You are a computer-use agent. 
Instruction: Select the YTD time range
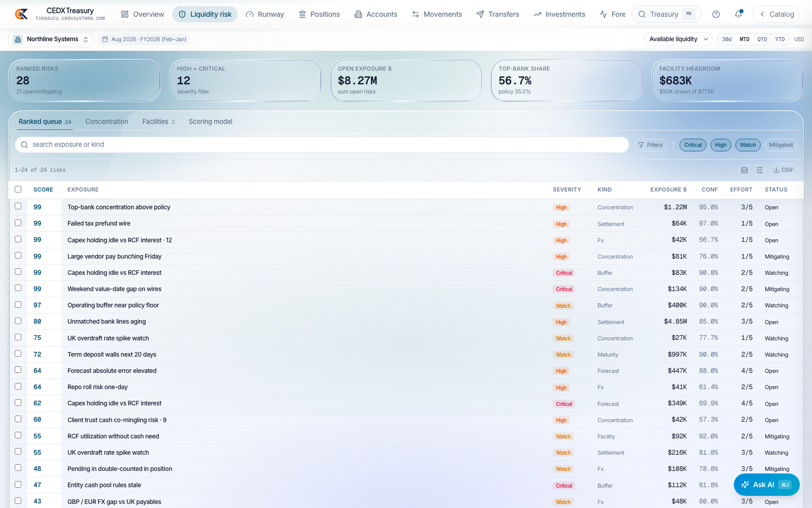pos(780,39)
